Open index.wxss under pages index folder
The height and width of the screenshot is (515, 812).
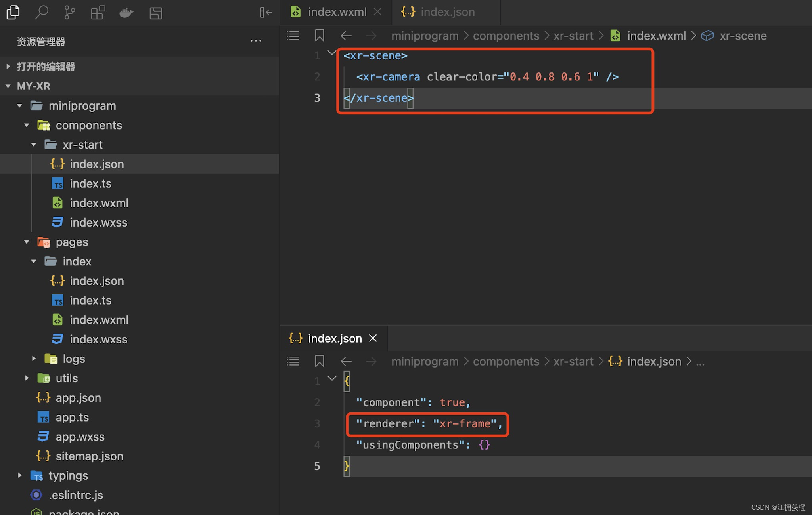[x=98, y=340]
